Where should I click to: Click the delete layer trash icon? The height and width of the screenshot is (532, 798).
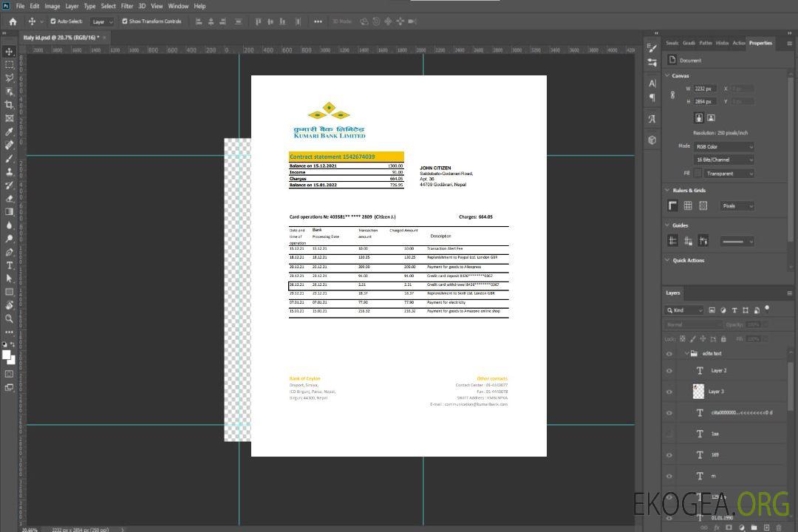(x=779, y=528)
